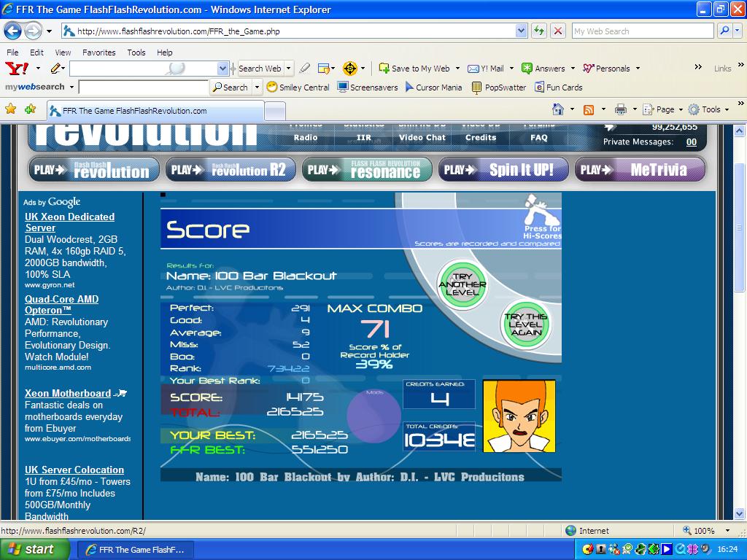Click Play Flash Flash Revolution R2 button
The image size is (747, 560).
[x=231, y=169]
